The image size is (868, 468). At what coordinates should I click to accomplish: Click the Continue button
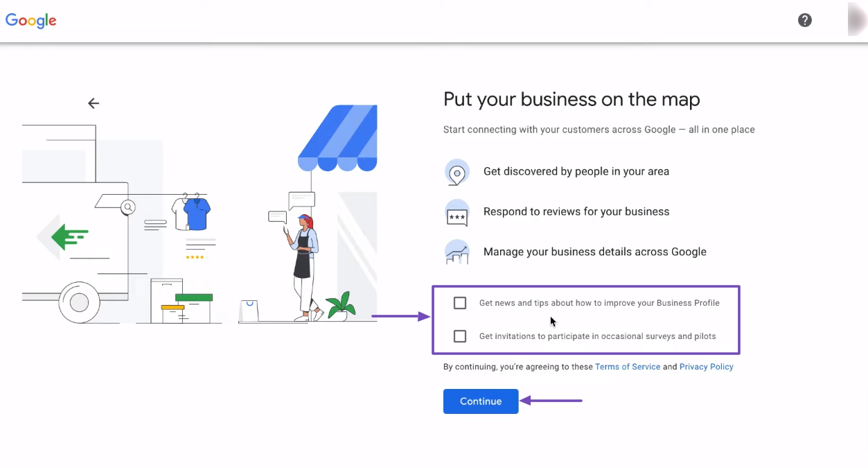tap(481, 401)
